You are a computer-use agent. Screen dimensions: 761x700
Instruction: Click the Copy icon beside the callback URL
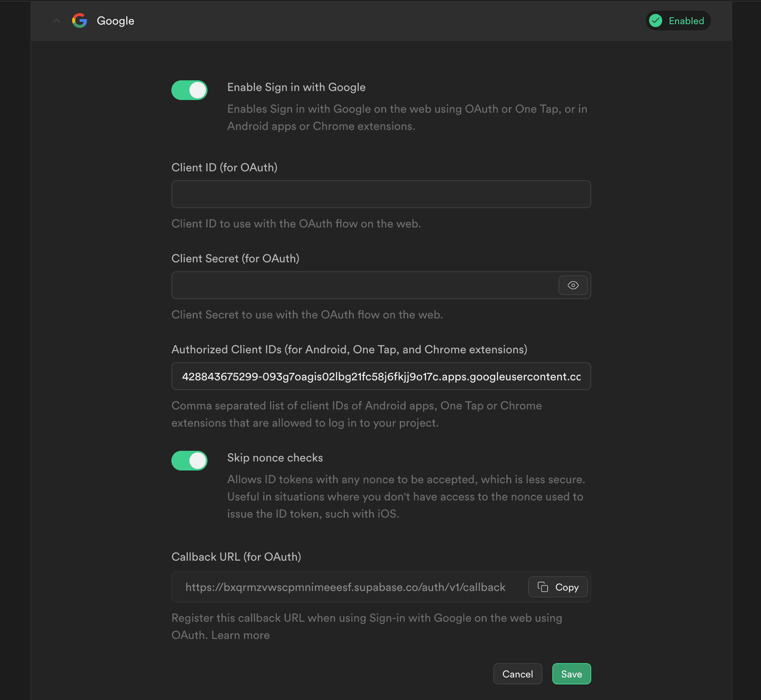tap(542, 587)
